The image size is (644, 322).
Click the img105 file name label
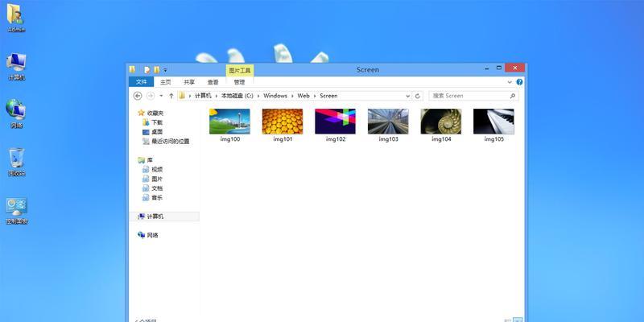point(493,139)
